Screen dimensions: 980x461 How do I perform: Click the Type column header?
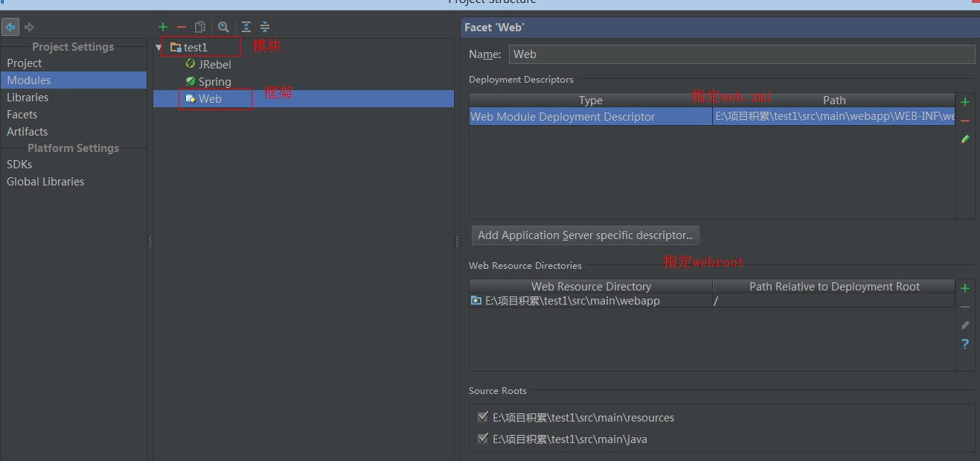point(591,100)
